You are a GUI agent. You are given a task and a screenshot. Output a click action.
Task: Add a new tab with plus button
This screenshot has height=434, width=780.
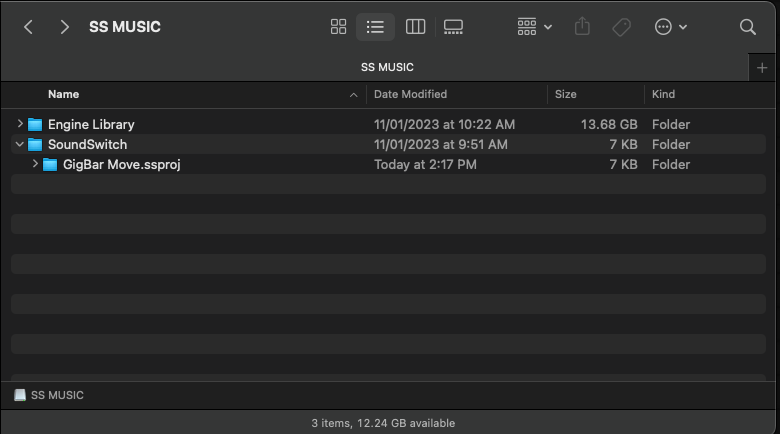click(762, 68)
